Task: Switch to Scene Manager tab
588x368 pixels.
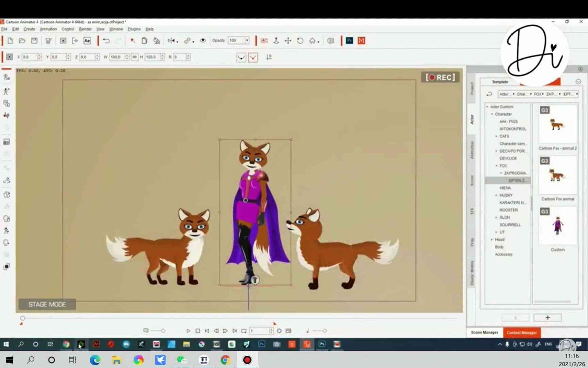Action: [x=485, y=333]
